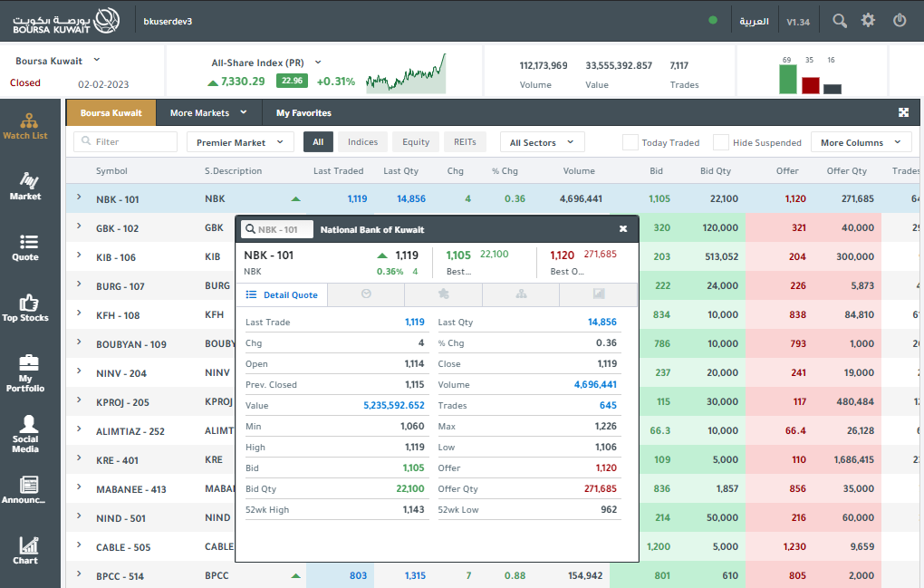Image resolution: width=924 pixels, height=588 pixels.
Task: Filter list by Indices button
Action: click(362, 142)
